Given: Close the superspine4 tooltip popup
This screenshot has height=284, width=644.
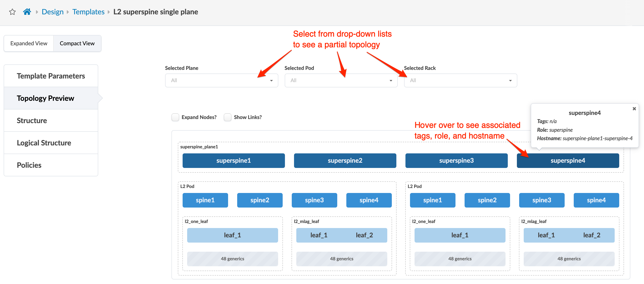Looking at the screenshot, I should coord(634,109).
